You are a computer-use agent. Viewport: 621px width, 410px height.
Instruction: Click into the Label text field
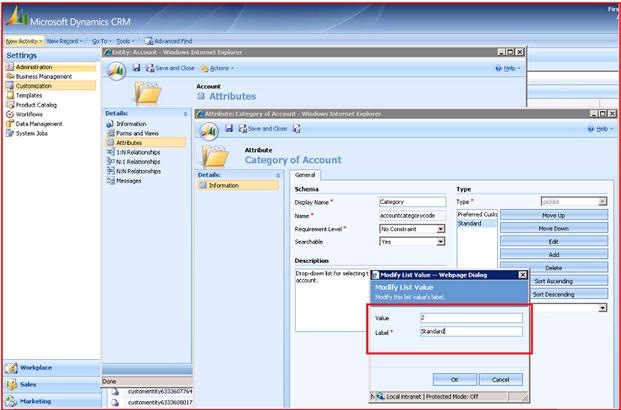pyautogui.click(x=465, y=331)
